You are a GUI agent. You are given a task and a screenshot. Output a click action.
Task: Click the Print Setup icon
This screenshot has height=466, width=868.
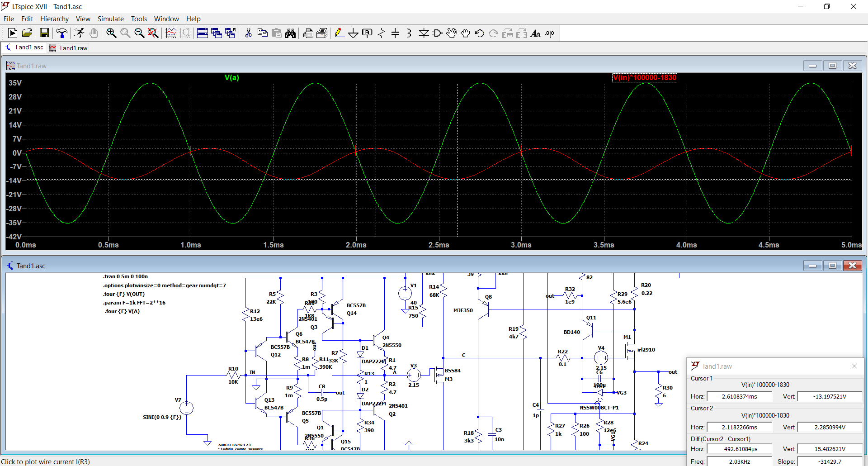tap(322, 33)
